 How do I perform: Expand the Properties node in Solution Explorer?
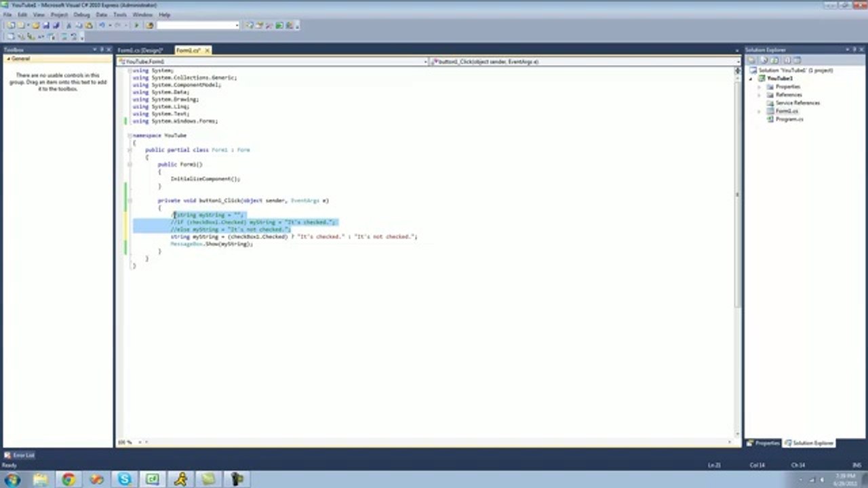click(x=759, y=87)
